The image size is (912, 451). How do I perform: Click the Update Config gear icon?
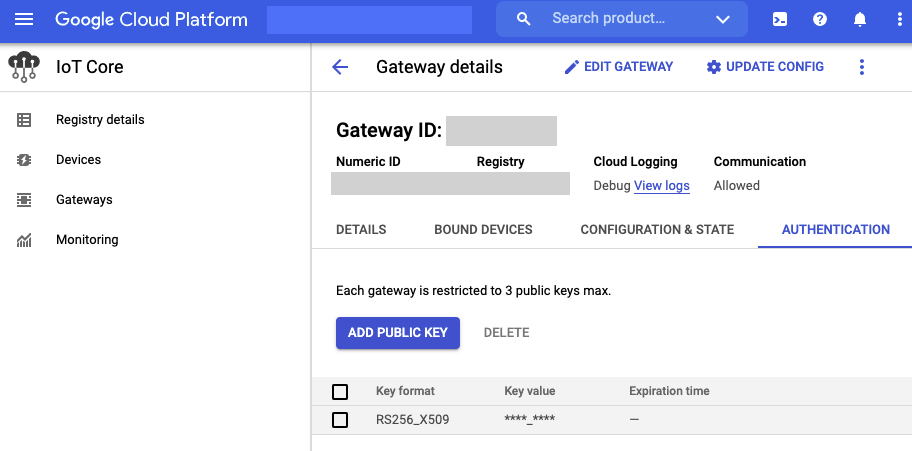click(x=714, y=67)
